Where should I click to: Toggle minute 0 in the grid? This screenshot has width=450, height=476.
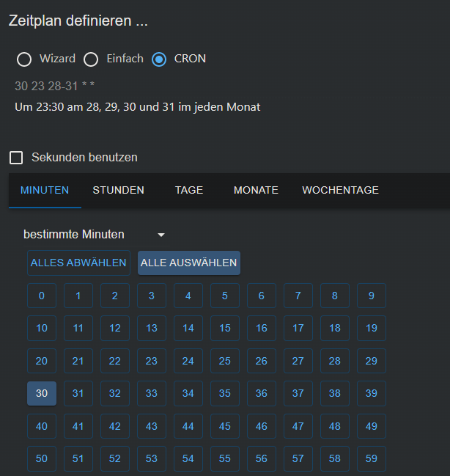42,296
